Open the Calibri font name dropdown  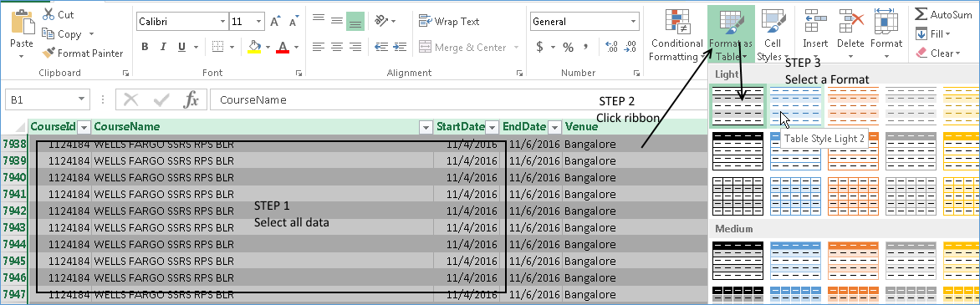point(223,21)
